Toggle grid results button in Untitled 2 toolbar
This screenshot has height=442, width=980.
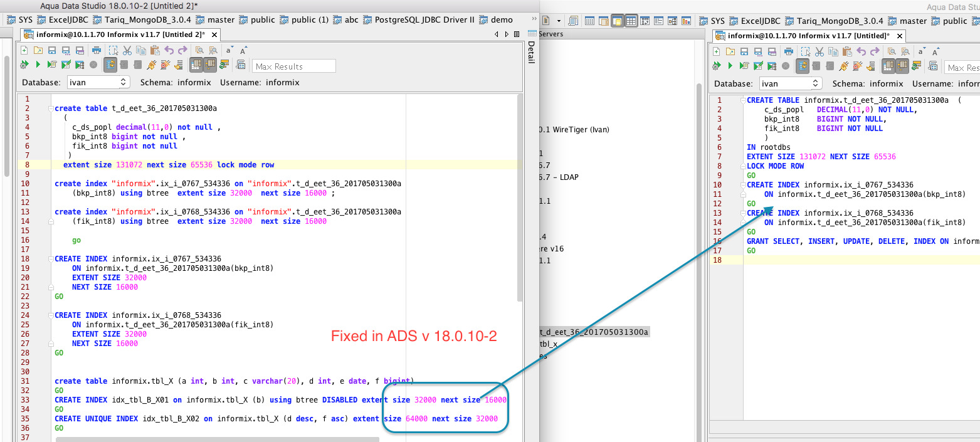(196, 65)
